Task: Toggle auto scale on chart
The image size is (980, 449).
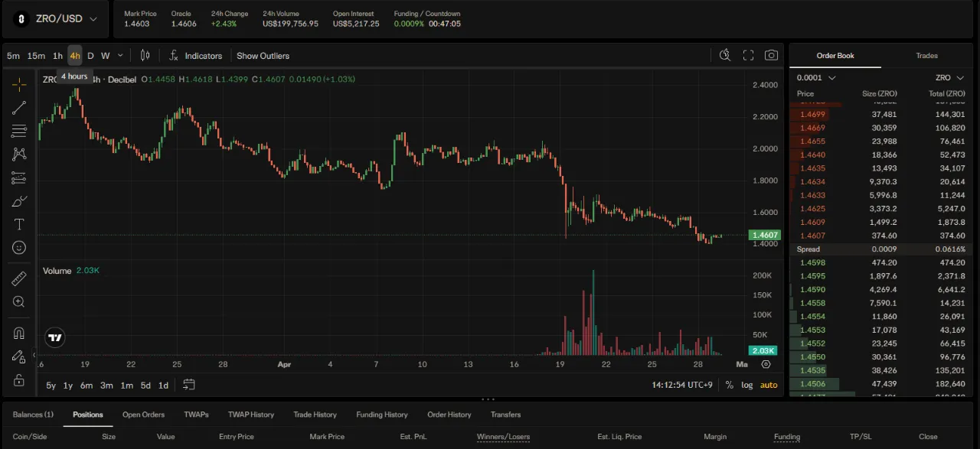Action: pyautogui.click(x=768, y=386)
